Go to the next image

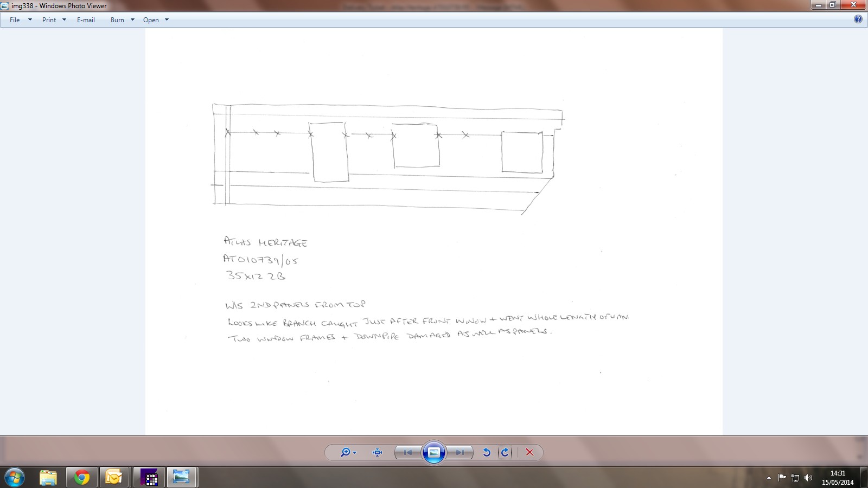(x=459, y=452)
